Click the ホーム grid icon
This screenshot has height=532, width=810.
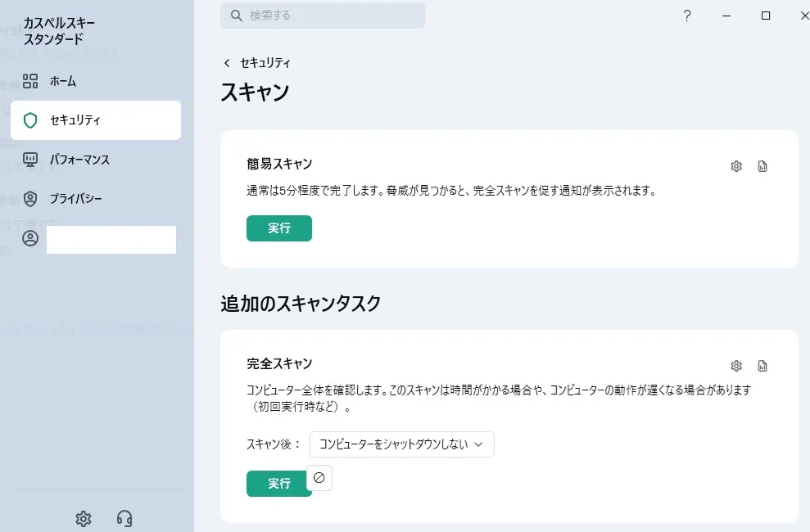30,81
